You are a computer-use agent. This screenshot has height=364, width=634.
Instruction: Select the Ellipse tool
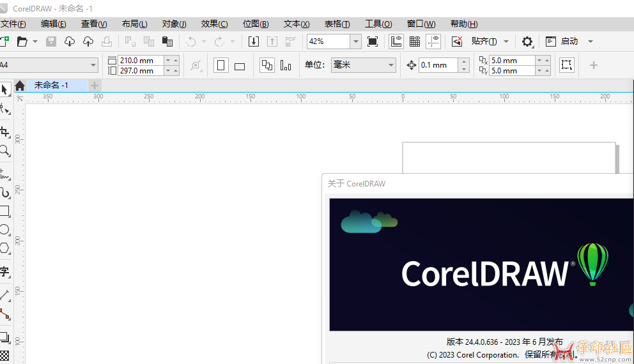tap(4, 229)
